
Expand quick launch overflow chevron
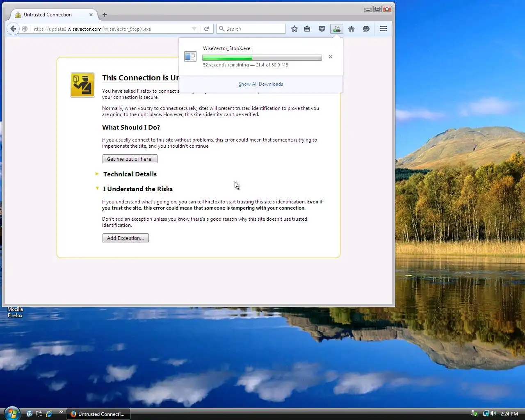(61, 412)
